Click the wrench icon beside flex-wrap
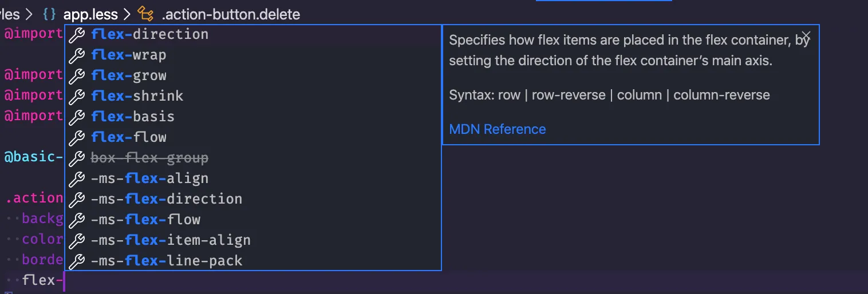The image size is (868, 294). click(x=77, y=55)
